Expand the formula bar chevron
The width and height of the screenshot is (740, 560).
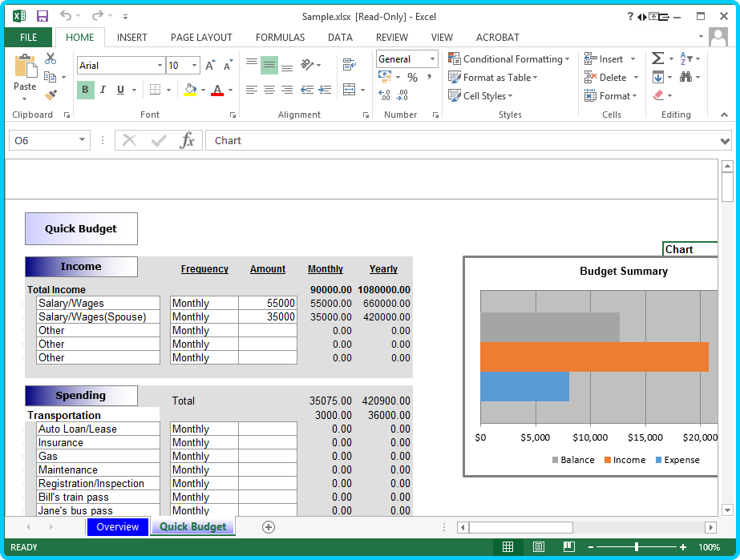click(x=725, y=141)
